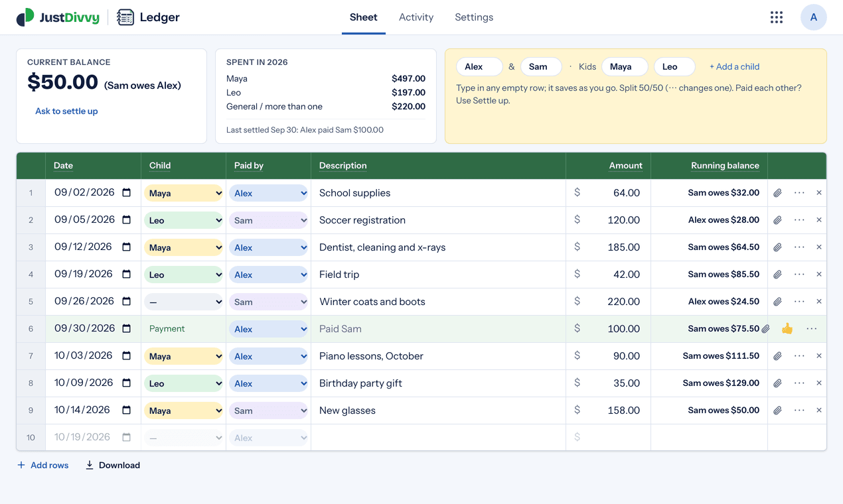Click the JustDivvy logo
This screenshot has height=504, width=843.
[58, 17]
